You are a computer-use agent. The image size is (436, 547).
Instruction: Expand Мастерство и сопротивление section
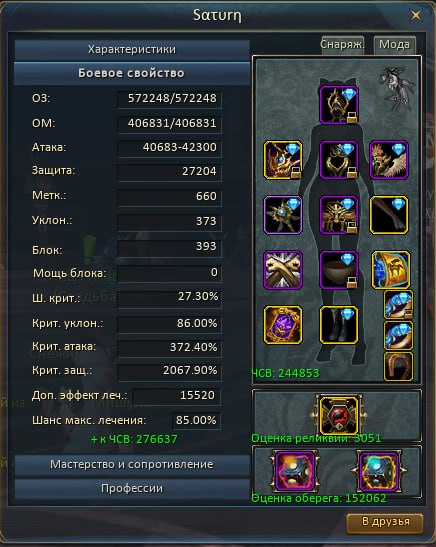point(132,464)
